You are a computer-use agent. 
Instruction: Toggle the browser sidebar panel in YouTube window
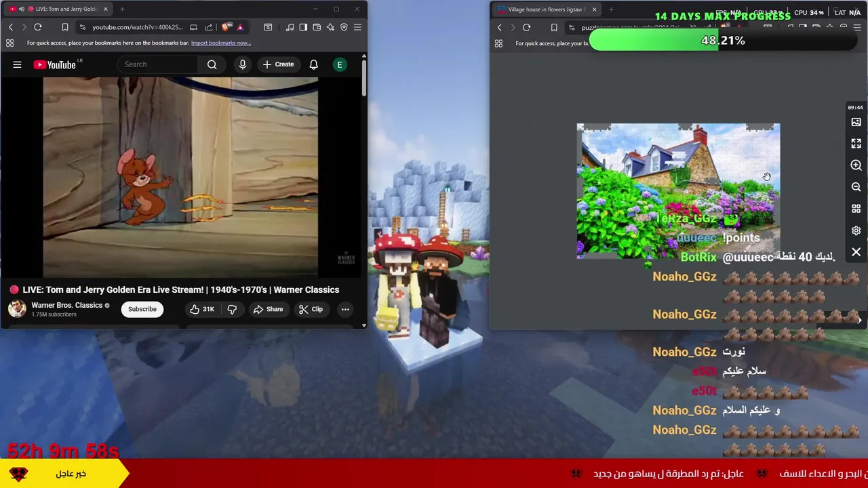(x=303, y=27)
